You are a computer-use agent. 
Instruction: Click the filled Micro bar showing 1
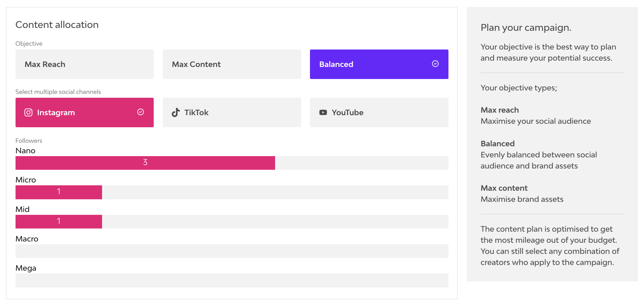coord(59,192)
